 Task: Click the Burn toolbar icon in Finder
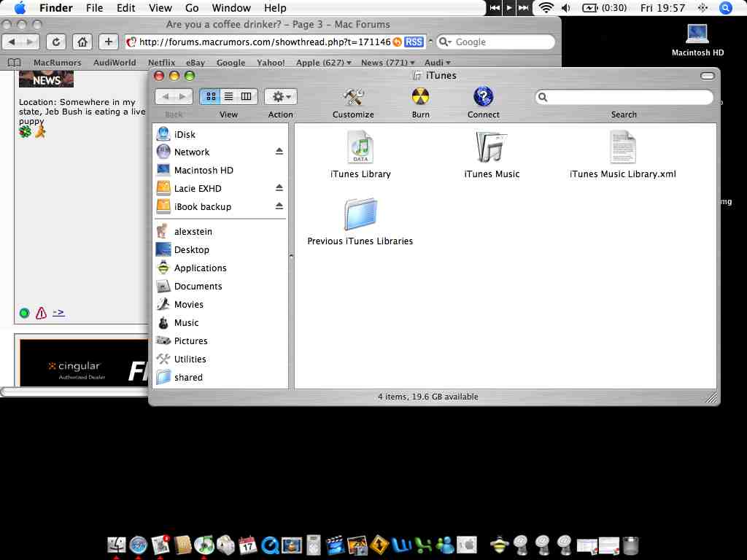coord(420,97)
